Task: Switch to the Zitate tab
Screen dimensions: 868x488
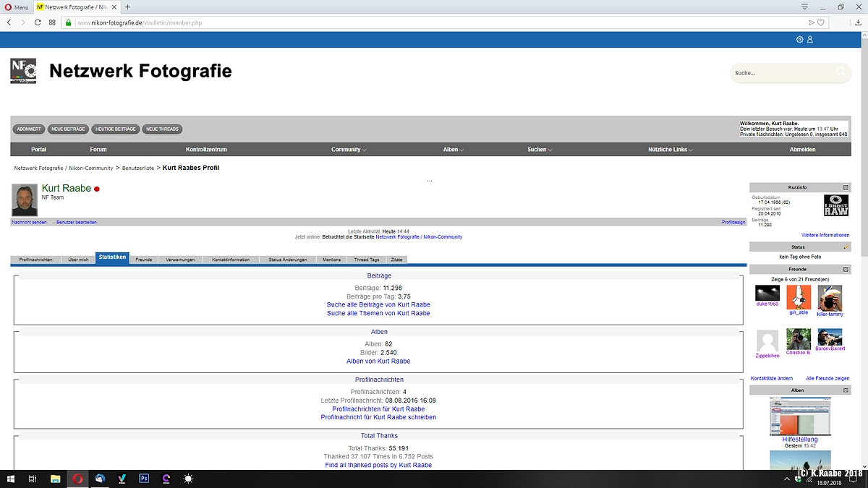Action: click(396, 260)
